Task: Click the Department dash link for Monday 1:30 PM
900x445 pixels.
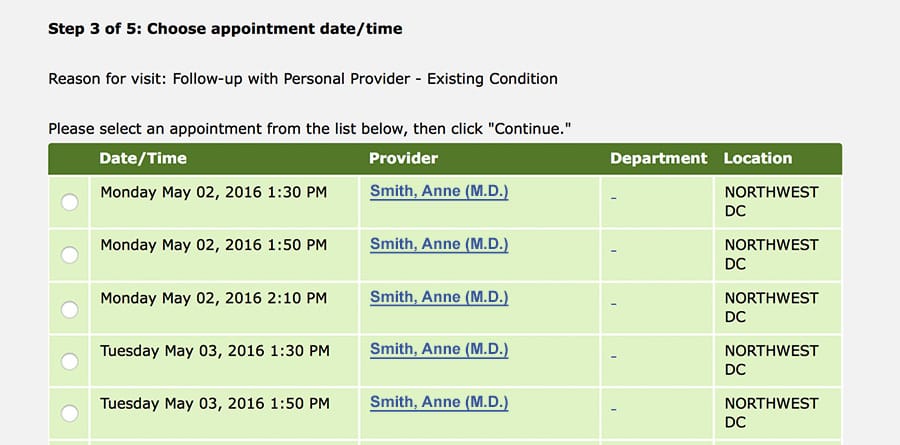Action: click(613, 196)
